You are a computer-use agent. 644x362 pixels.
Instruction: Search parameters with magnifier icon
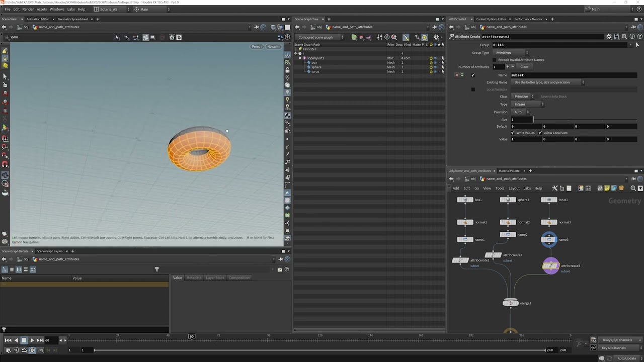pyautogui.click(x=624, y=37)
